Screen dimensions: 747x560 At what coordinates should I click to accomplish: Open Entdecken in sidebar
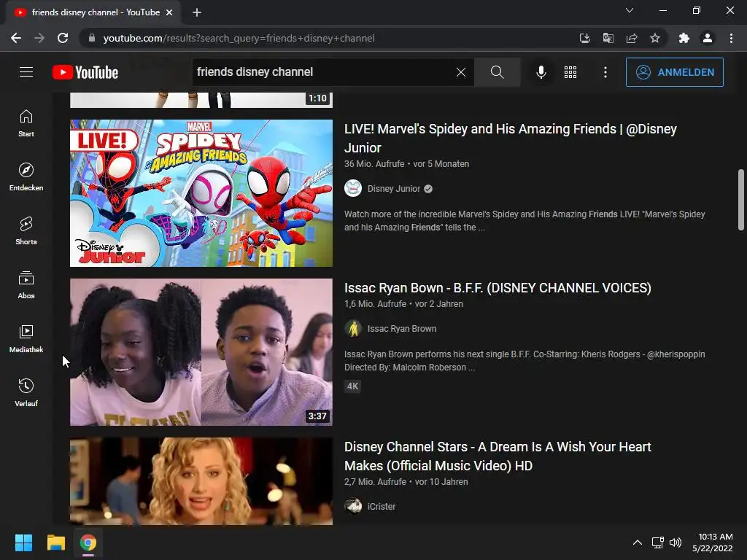coord(26,177)
